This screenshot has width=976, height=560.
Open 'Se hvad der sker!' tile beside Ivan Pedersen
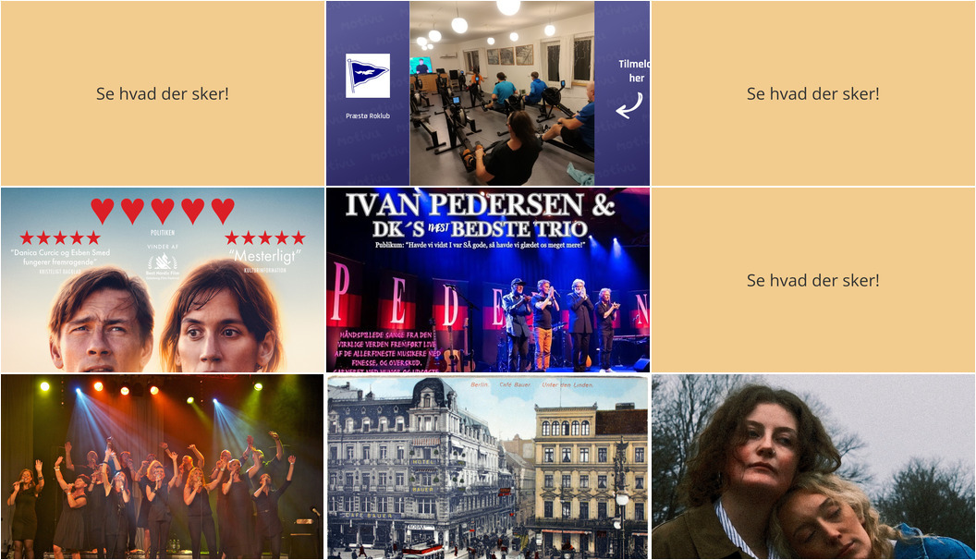click(813, 280)
